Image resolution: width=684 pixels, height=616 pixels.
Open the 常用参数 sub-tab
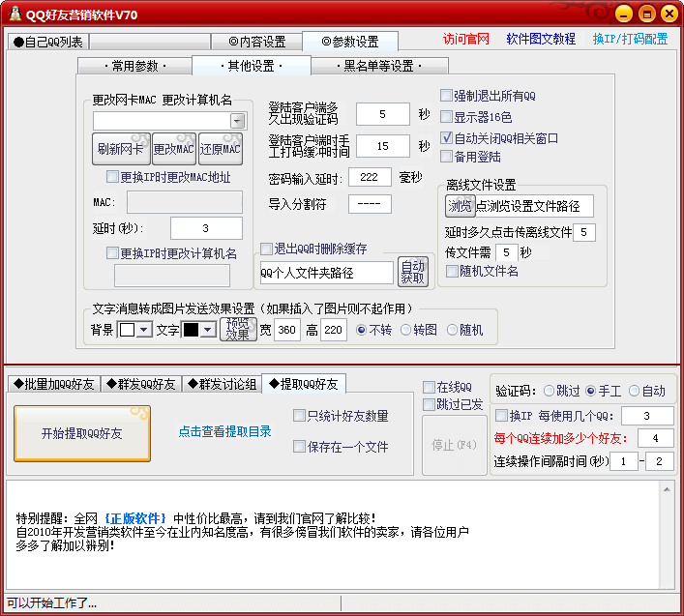pyautogui.click(x=135, y=67)
